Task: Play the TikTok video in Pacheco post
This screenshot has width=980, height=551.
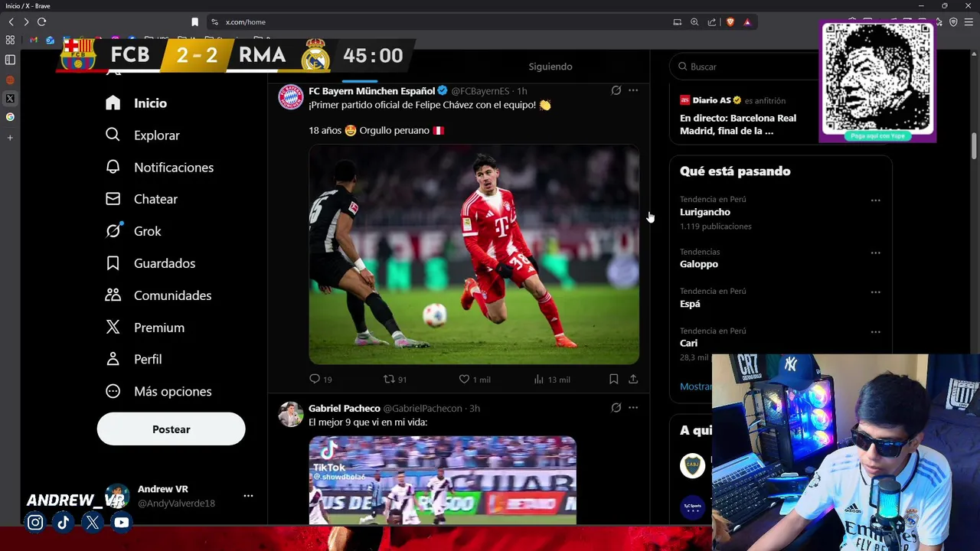Action: pos(443,481)
